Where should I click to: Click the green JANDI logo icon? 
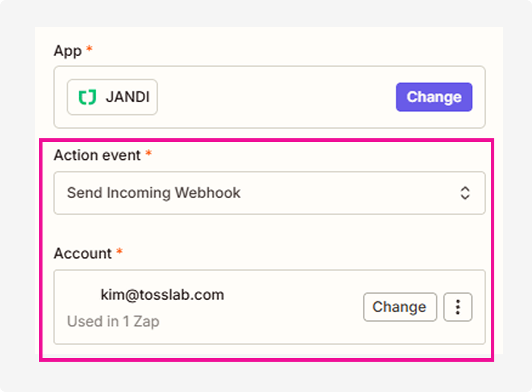tap(87, 97)
